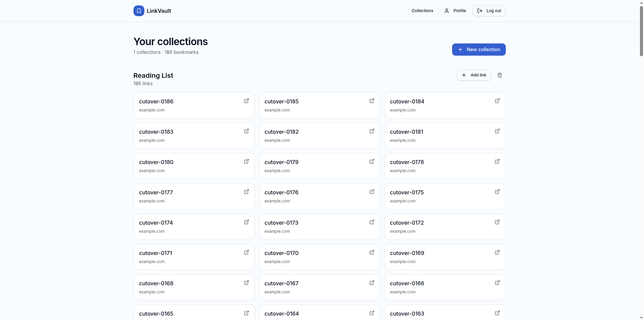
Task: Click the cutover-0166 bookmark title
Action: [407, 283]
